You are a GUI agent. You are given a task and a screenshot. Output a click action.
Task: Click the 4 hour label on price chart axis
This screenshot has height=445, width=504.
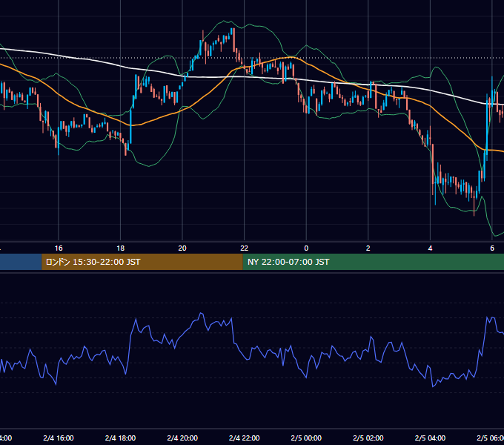pyautogui.click(x=430, y=248)
